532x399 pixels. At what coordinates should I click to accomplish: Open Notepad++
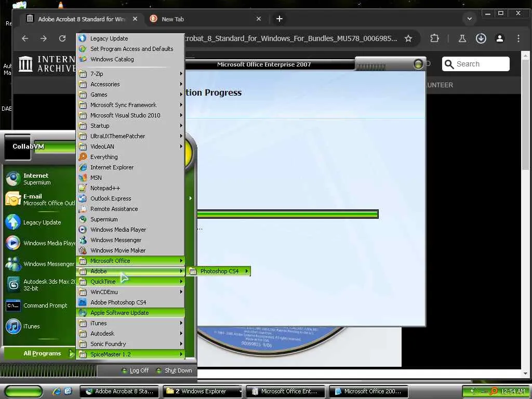(130, 188)
